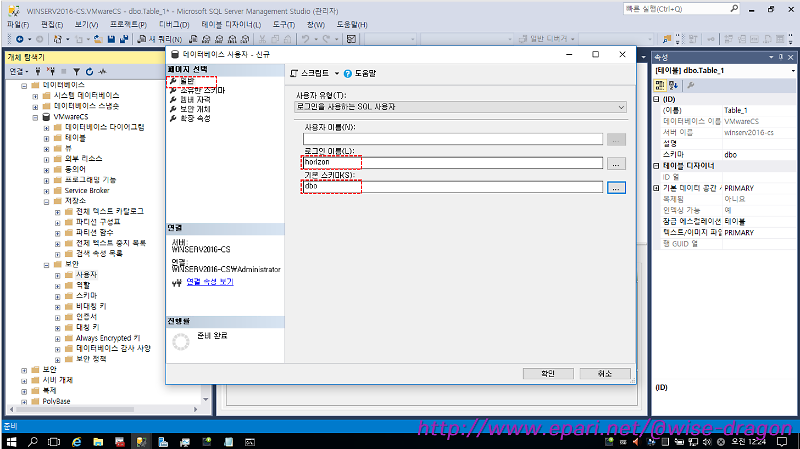
Task: Select the 사용자 (Users) folder in tree
Action: (86, 275)
